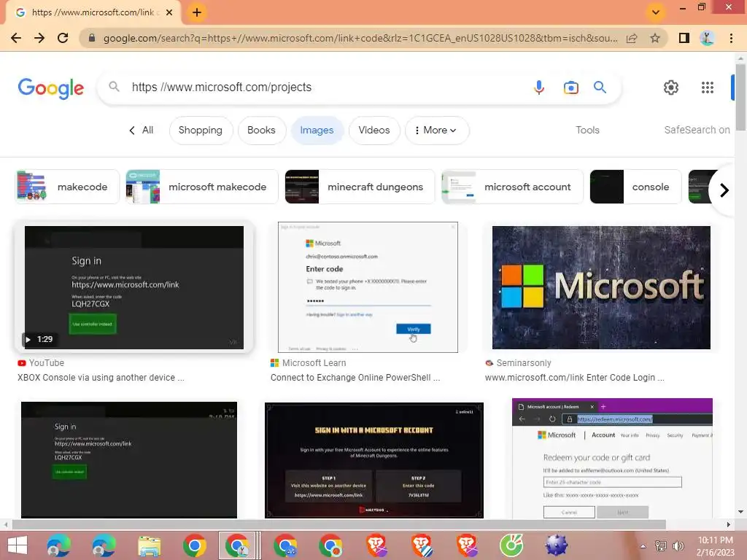Click into the Google search box text
747x560 pixels.
pyautogui.click(x=222, y=87)
